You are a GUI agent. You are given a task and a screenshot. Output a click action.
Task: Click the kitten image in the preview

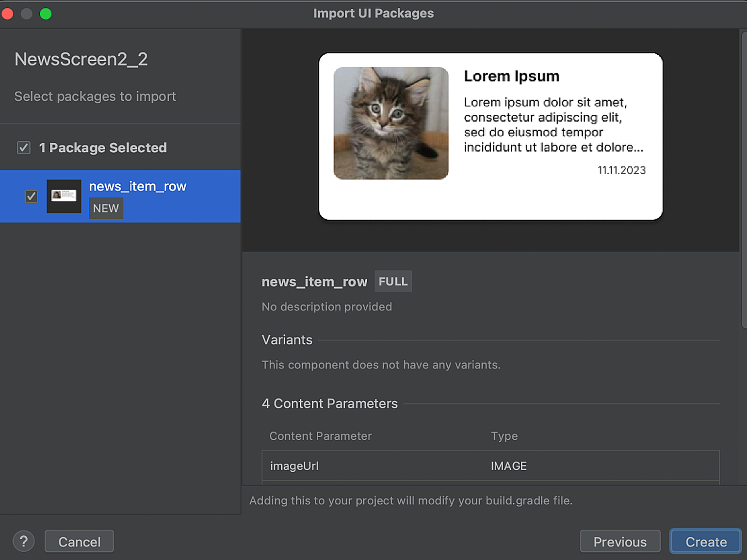[391, 123]
